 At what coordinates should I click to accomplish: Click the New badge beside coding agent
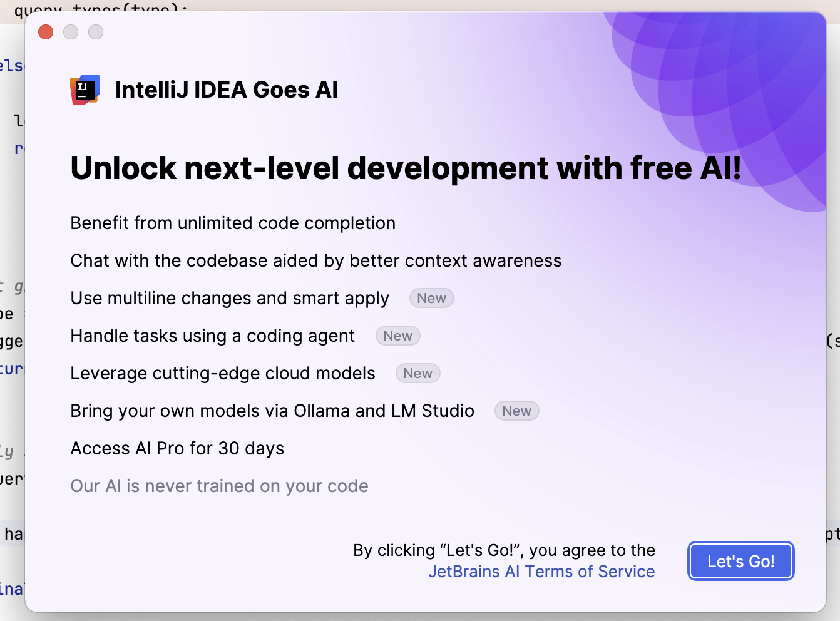[x=398, y=336]
